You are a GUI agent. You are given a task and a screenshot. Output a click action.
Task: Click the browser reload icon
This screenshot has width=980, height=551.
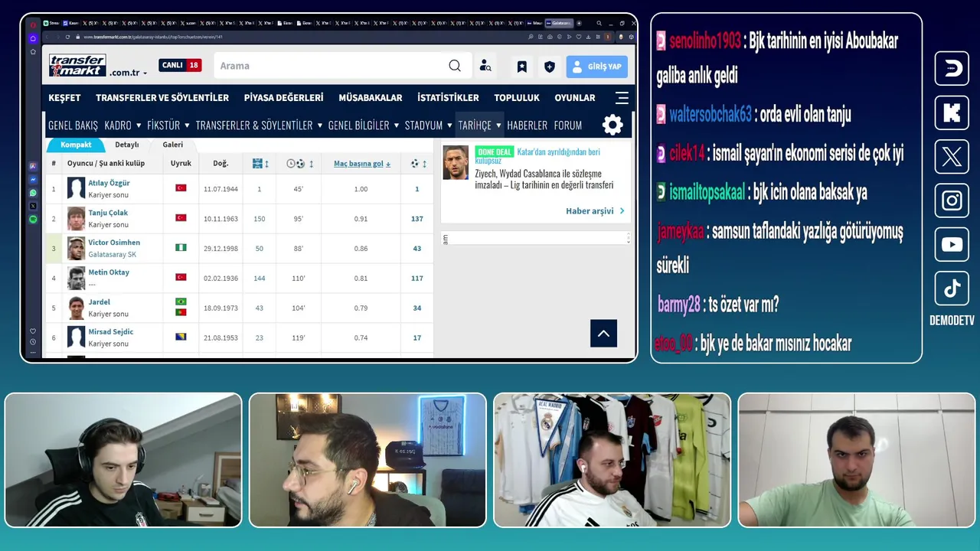pos(67,37)
